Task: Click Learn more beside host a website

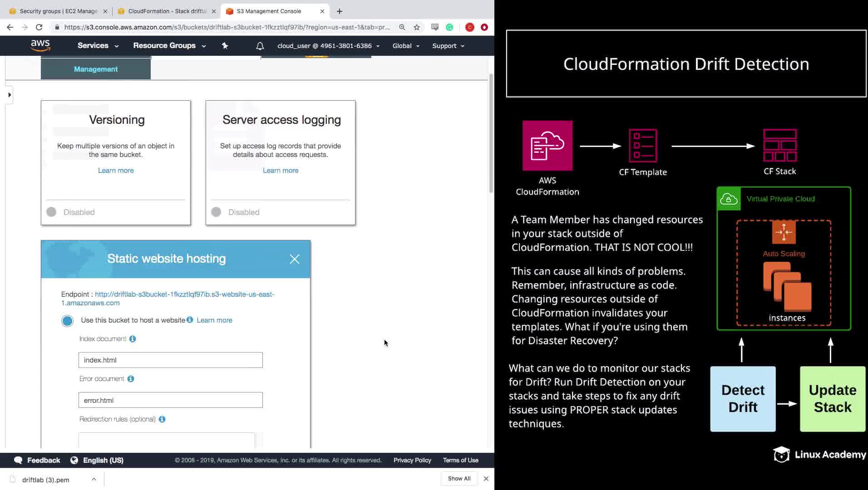Action: [214, 320]
